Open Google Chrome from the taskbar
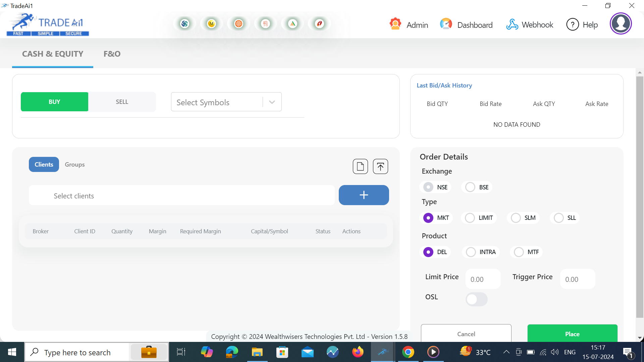Viewport: 644px width, 362px height. point(408,352)
